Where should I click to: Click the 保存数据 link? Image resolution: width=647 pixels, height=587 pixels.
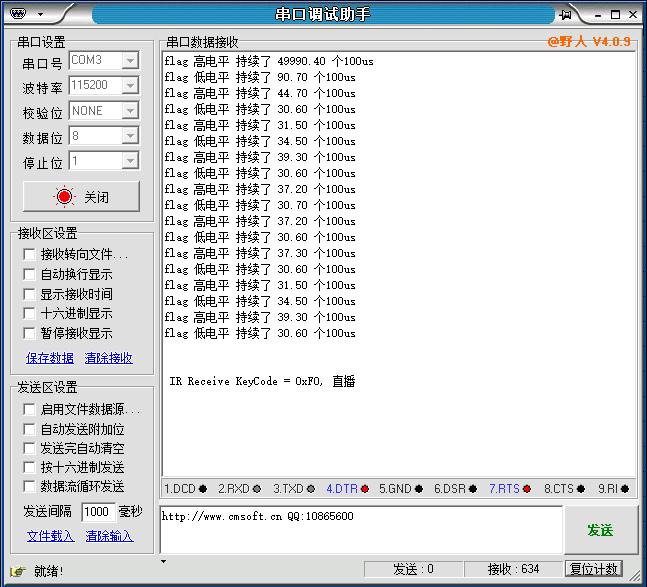[x=50, y=358]
